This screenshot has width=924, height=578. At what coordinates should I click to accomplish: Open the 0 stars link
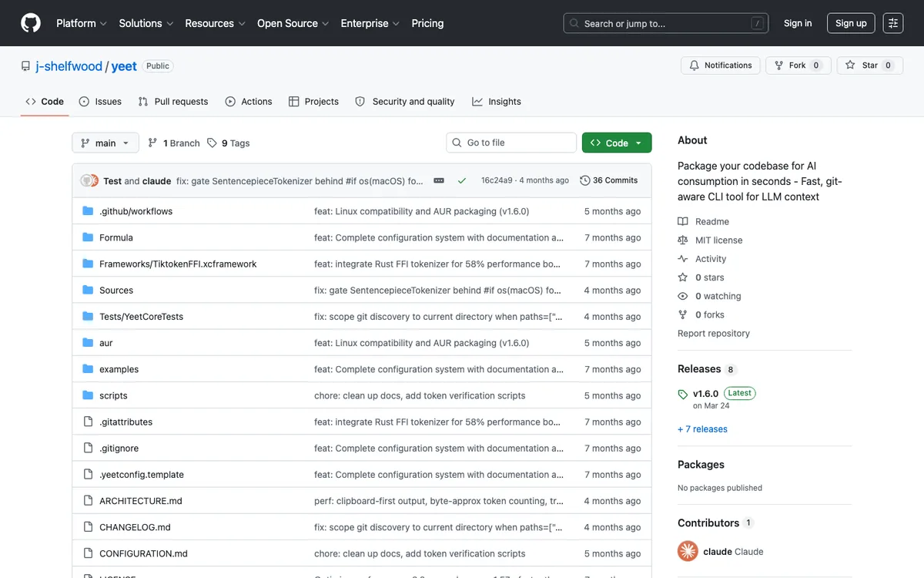click(x=709, y=277)
